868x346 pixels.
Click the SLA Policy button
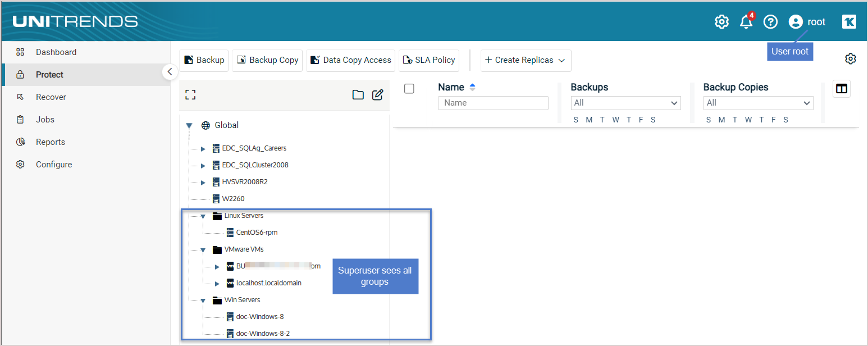(x=429, y=61)
